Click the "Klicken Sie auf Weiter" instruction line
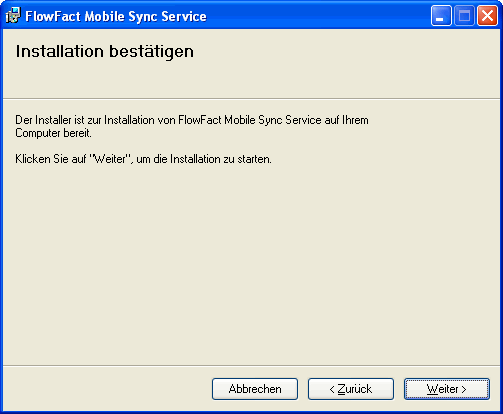The width and height of the screenshot is (503, 414). pos(143,159)
